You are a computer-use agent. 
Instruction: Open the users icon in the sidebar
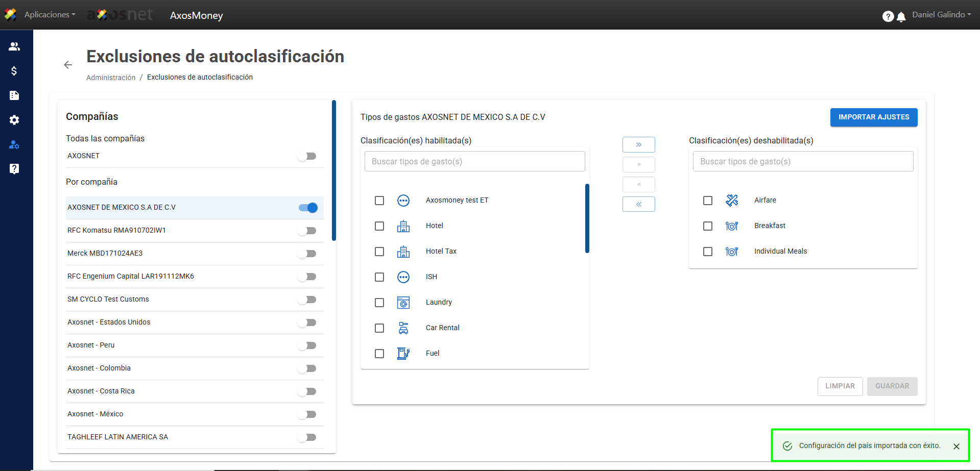[x=14, y=46]
